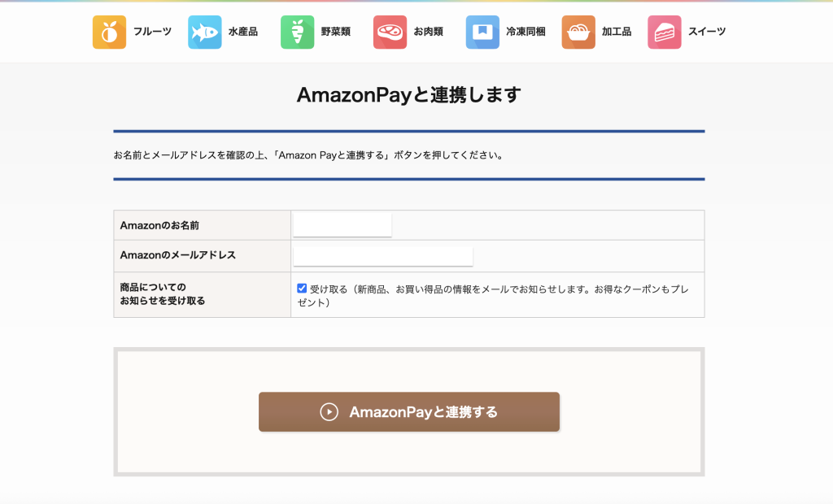The image size is (833, 504).
Task: Click the green carrot vegetables icon
Action: (297, 33)
